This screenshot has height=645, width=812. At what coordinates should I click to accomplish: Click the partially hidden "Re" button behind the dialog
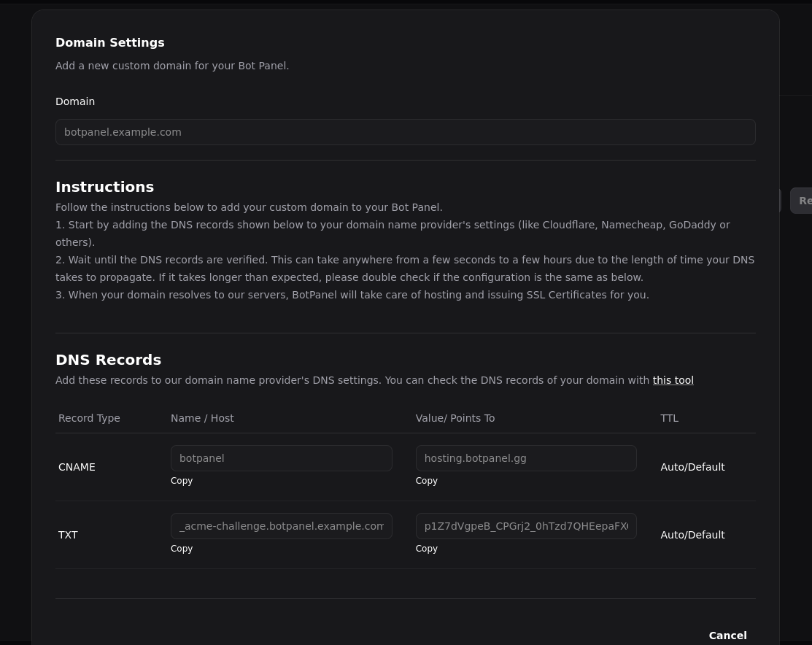[x=803, y=201]
